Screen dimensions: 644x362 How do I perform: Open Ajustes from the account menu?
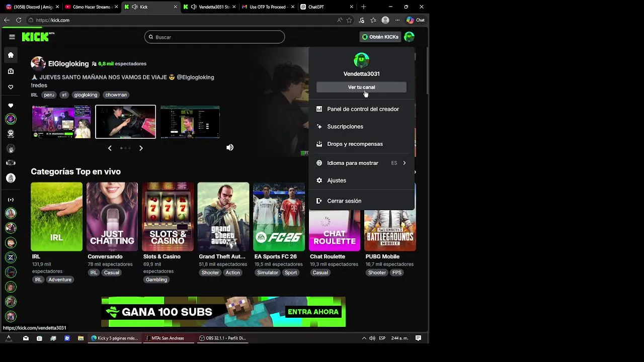point(361,180)
